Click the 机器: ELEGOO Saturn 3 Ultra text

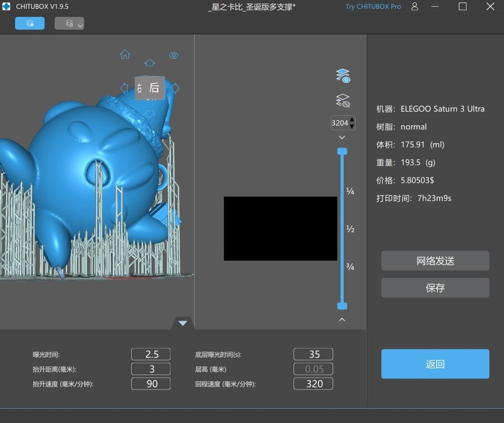tap(430, 109)
